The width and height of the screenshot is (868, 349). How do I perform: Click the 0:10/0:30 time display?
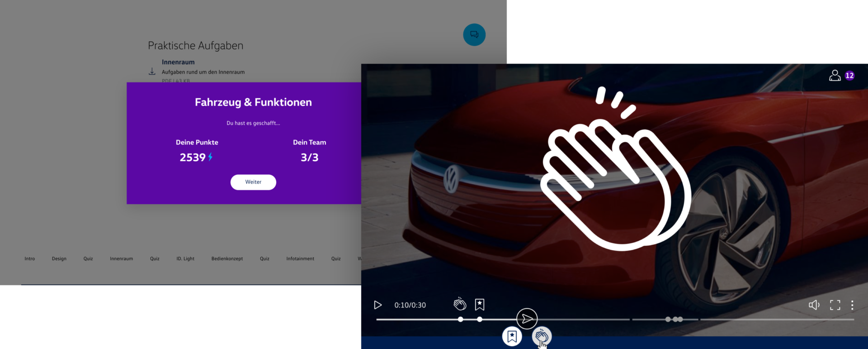[x=410, y=305]
